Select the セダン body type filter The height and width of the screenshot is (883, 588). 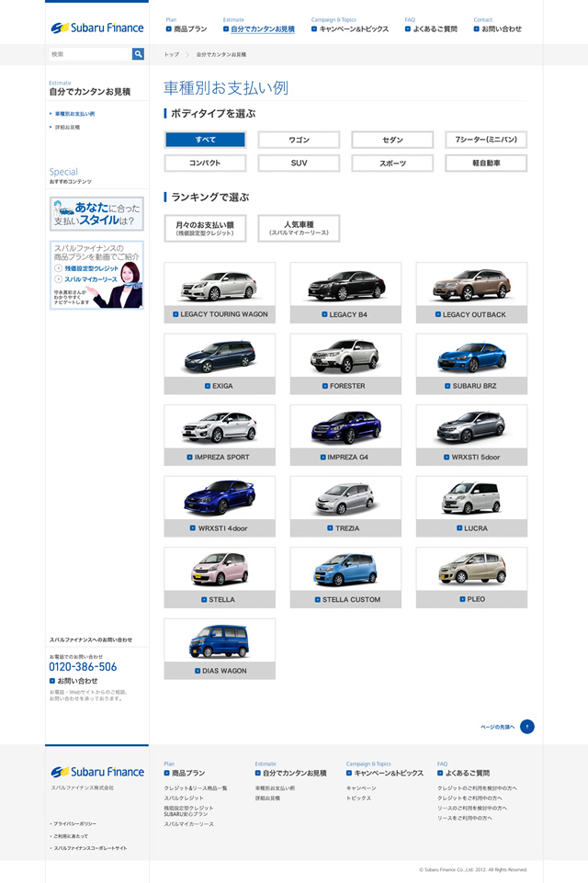[392, 140]
